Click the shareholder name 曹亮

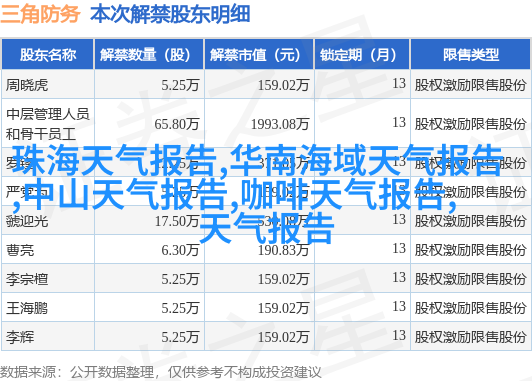[20, 250]
